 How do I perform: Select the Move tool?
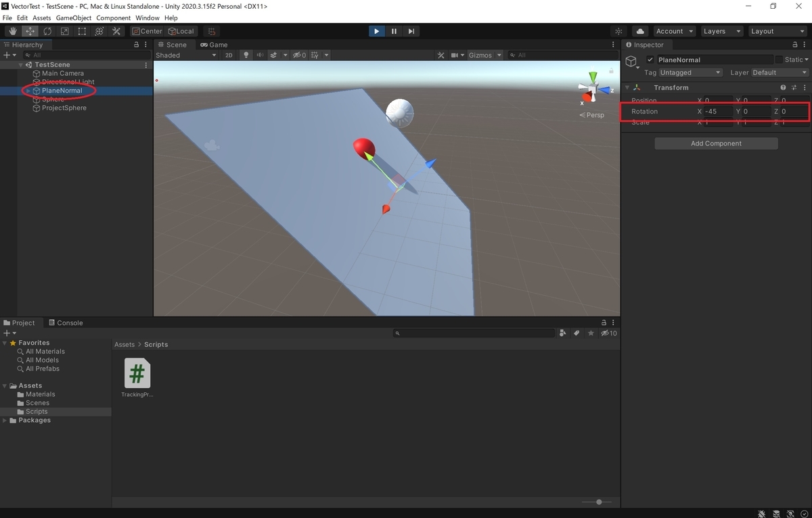point(30,31)
